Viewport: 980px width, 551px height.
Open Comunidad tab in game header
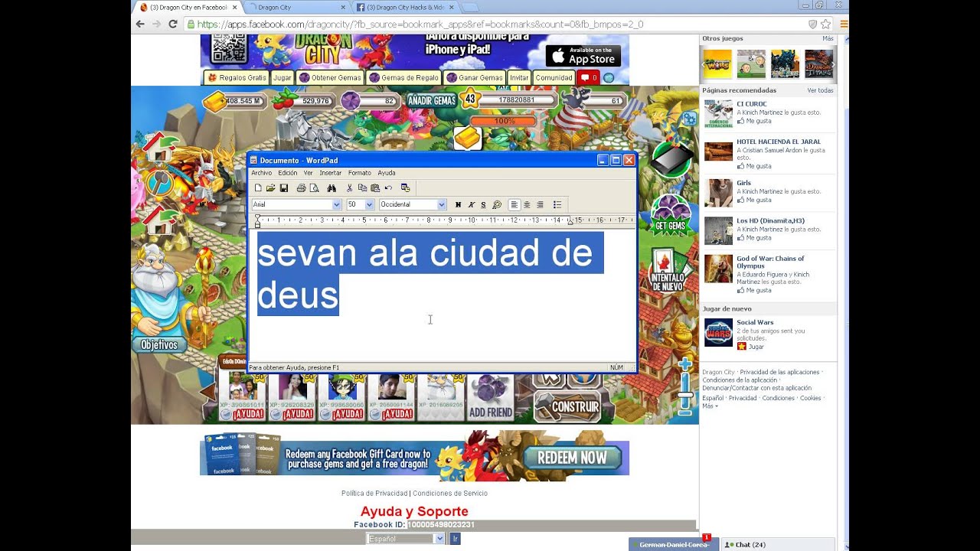tap(554, 77)
